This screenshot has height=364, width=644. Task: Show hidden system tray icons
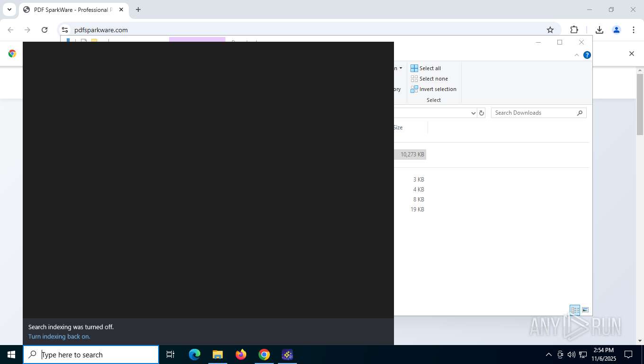(x=549, y=355)
